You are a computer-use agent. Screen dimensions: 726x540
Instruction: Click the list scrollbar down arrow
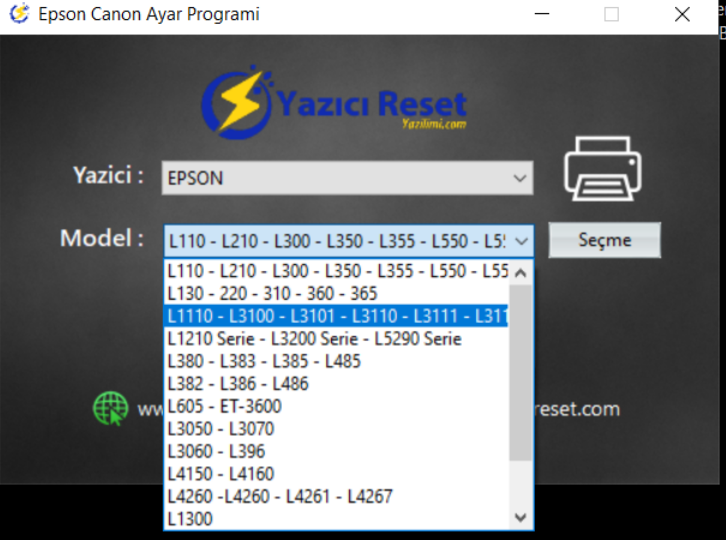coord(520,517)
